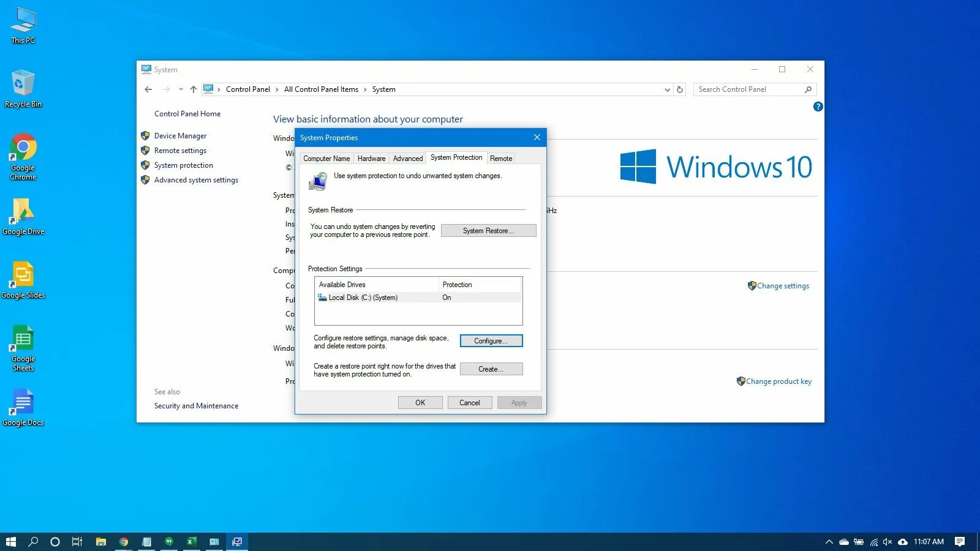Open Security and Maintenance link
Screen dimensions: 980x551
click(196, 406)
